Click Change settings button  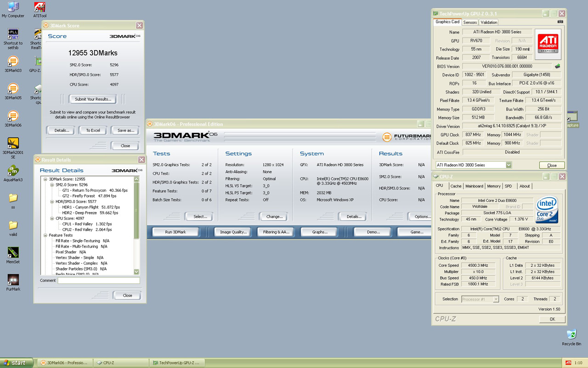[x=274, y=216]
